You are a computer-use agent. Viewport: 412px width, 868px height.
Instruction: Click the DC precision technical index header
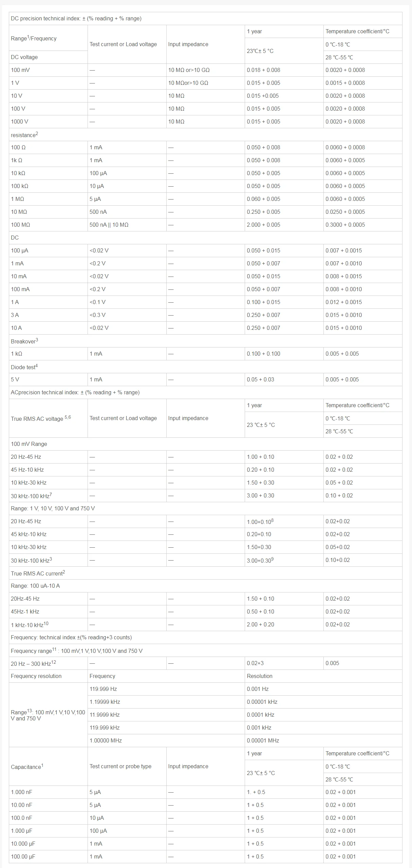tap(76, 18)
